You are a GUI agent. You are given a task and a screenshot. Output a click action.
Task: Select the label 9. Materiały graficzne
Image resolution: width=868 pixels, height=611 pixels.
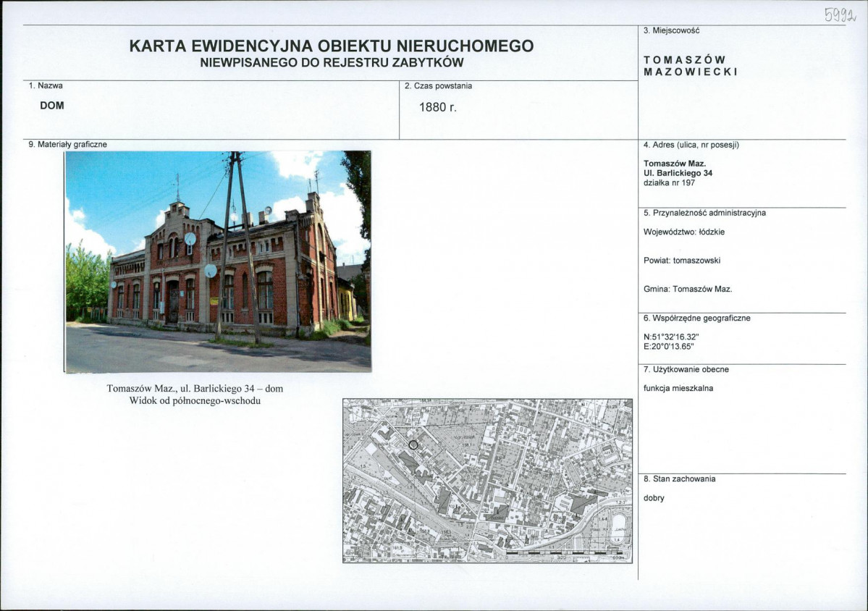pos(67,145)
